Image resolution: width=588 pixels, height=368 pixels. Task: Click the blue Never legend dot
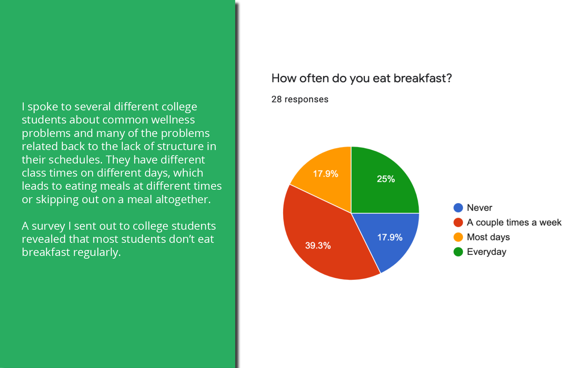click(458, 208)
